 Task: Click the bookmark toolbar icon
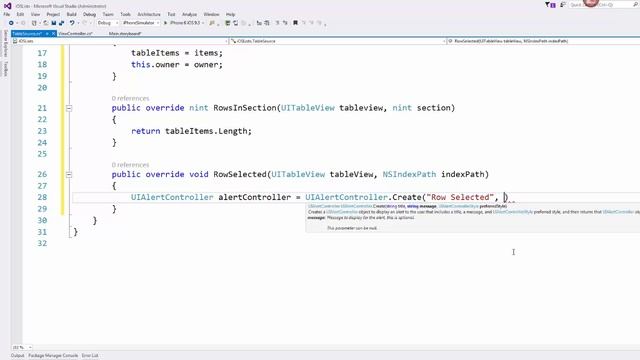click(x=296, y=23)
